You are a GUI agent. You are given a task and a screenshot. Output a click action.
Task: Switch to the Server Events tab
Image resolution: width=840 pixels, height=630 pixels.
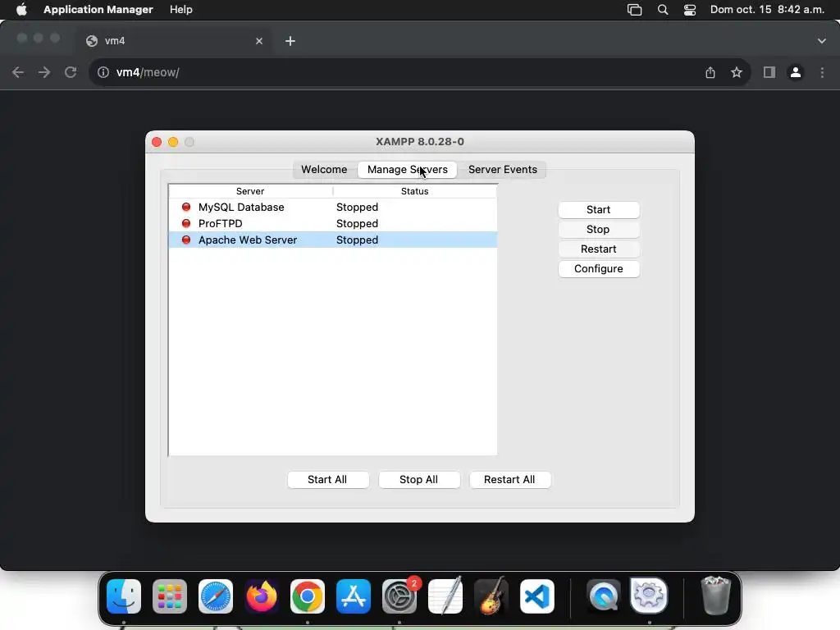503,169
